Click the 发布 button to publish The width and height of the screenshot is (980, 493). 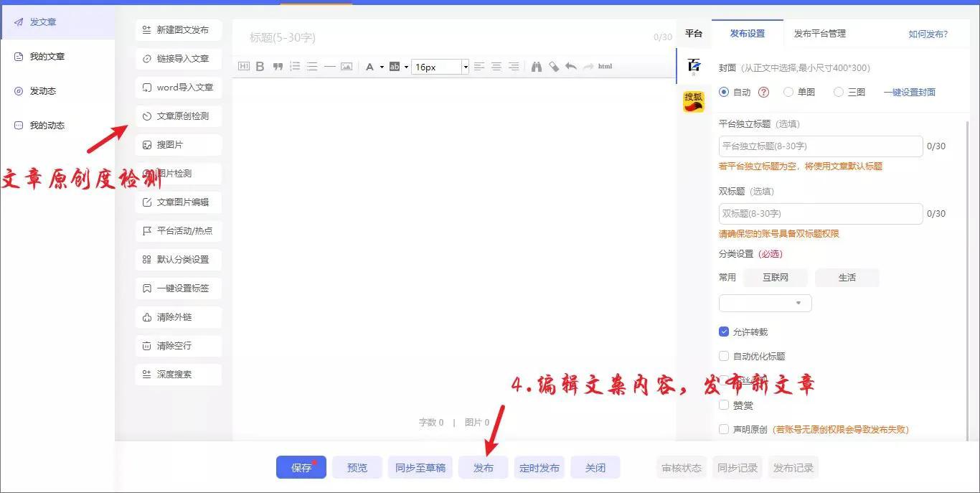[483, 467]
